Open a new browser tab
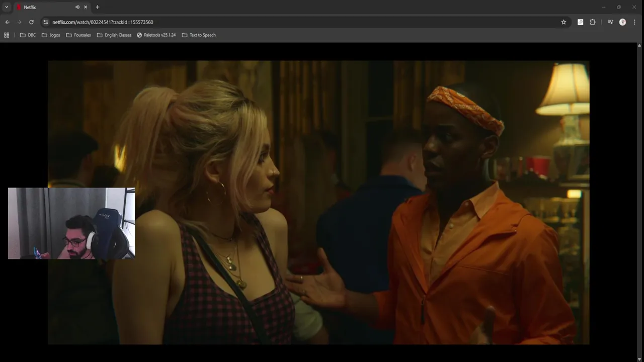This screenshot has width=644, height=362. click(98, 7)
